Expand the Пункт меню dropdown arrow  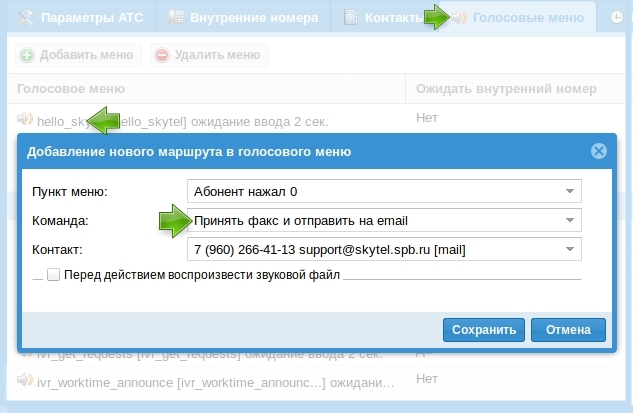570,191
